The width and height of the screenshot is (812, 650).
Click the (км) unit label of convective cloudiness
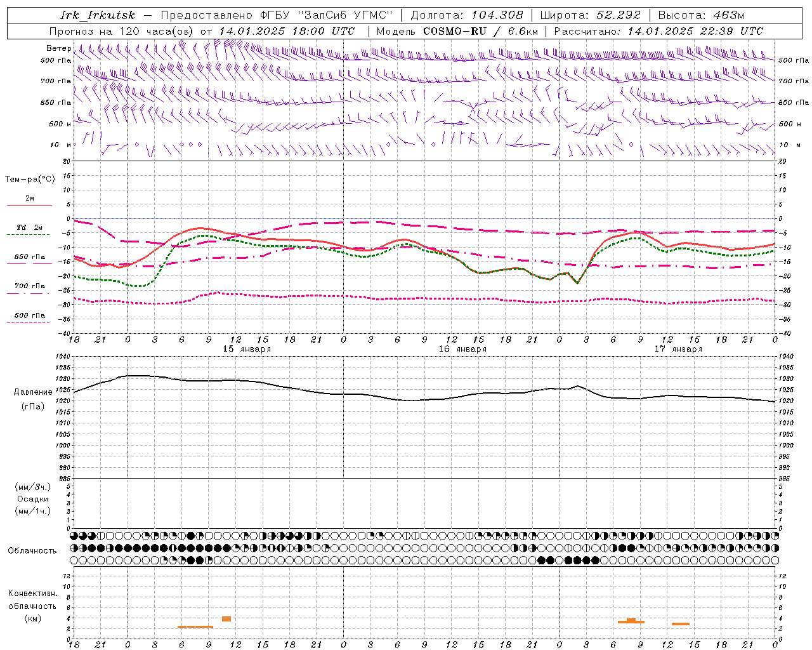(x=32, y=618)
